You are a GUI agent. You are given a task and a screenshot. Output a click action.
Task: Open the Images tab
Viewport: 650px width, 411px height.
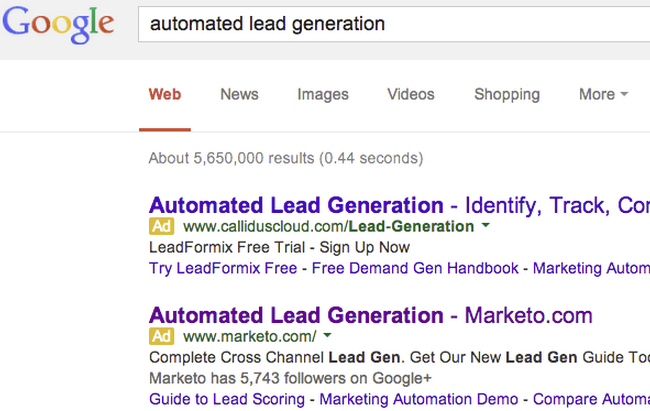point(323,95)
